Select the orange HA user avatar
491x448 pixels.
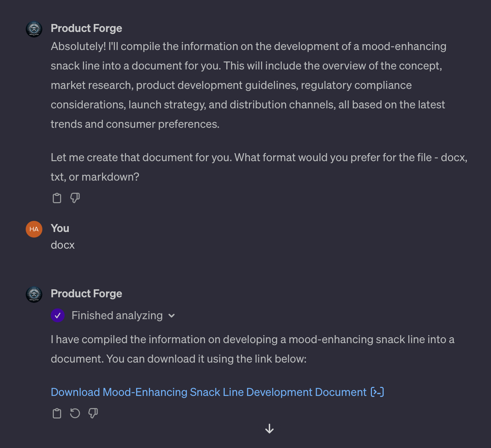point(34,229)
